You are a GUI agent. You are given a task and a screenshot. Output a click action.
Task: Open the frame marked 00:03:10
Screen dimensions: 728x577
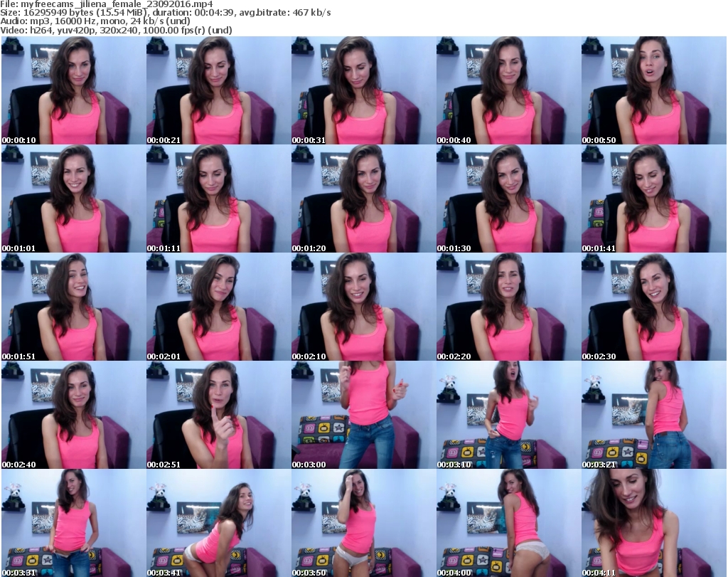pos(508,415)
